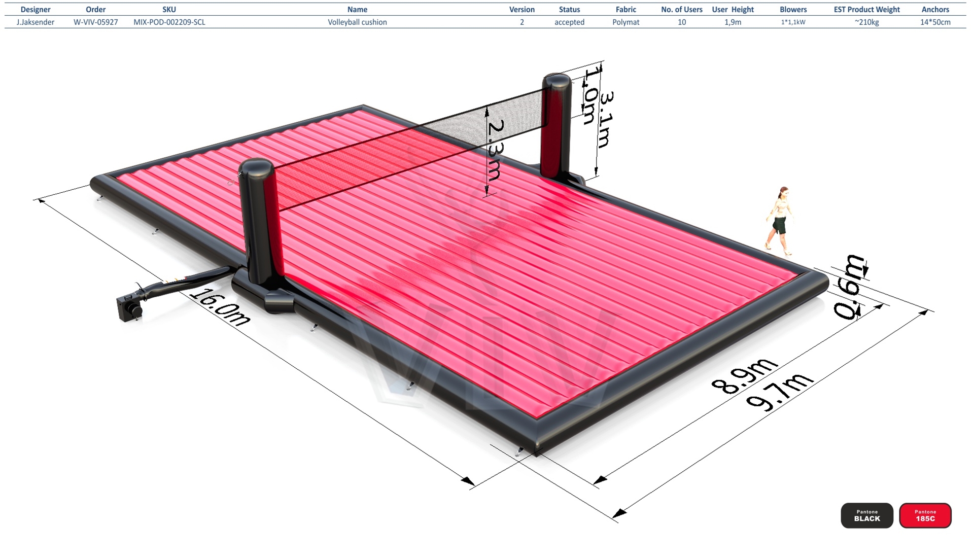The height and width of the screenshot is (560, 974).
Task: Select the Version column header
Action: [522, 9]
